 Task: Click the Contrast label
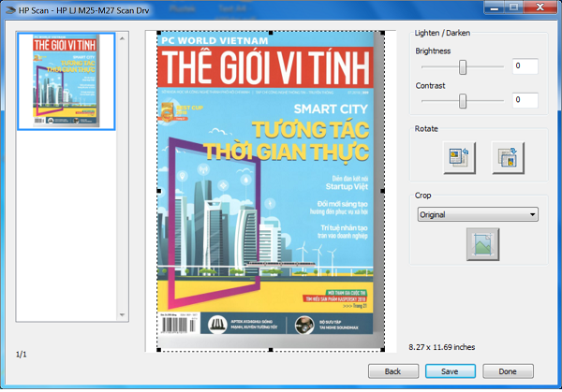pyautogui.click(x=430, y=86)
